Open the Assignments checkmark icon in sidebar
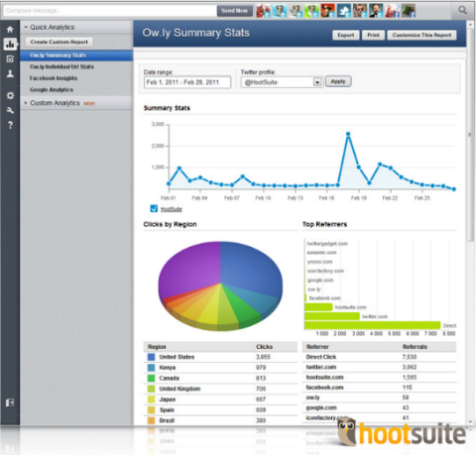 (10, 58)
